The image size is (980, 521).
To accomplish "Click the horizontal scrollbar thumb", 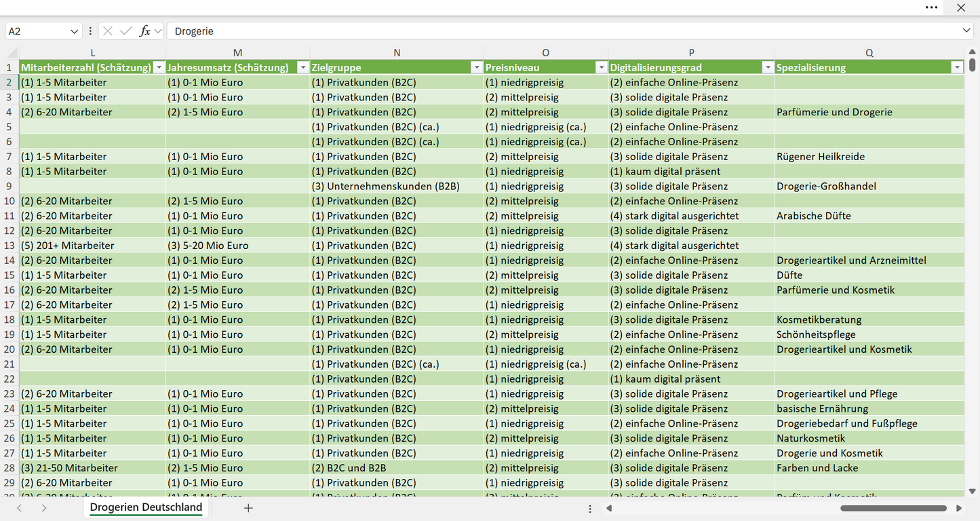I will (893, 508).
